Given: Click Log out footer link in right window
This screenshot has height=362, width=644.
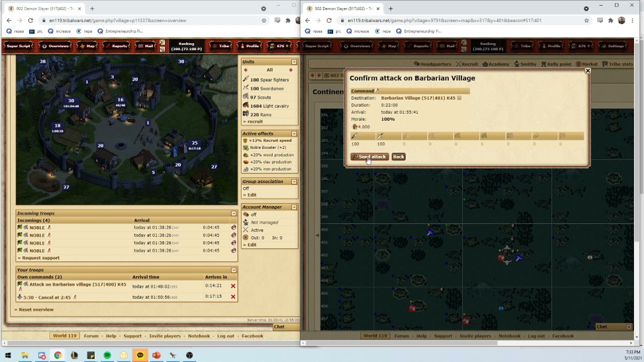Looking at the screenshot, I should [x=536, y=336].
